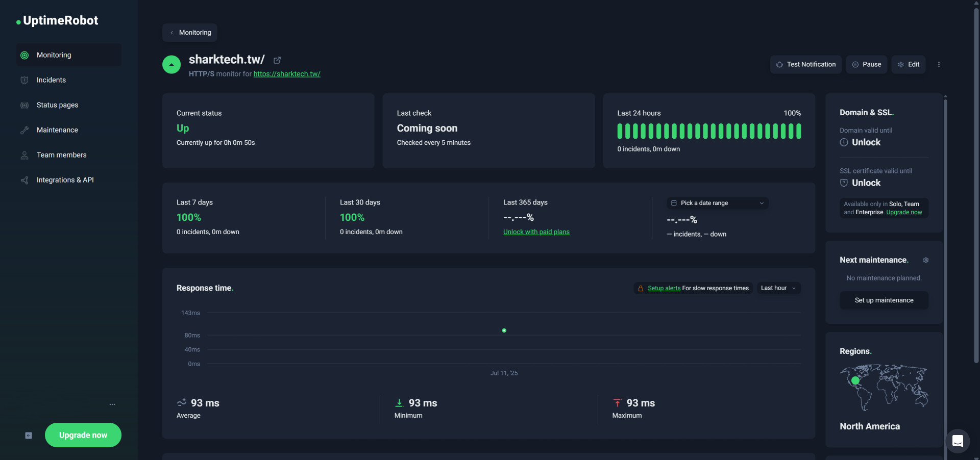Click 'Currently up for 0h 0m 50s' text
This screenshot has height=460, width=980.
pos(215,143)
